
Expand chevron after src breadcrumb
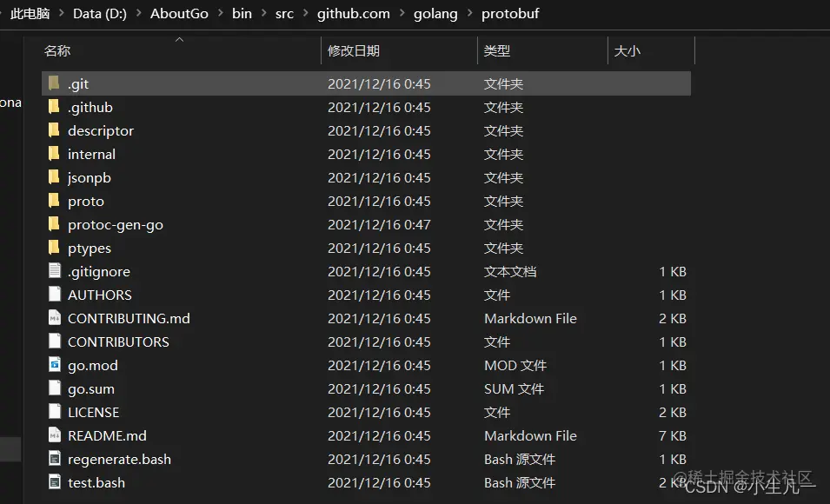305,13
